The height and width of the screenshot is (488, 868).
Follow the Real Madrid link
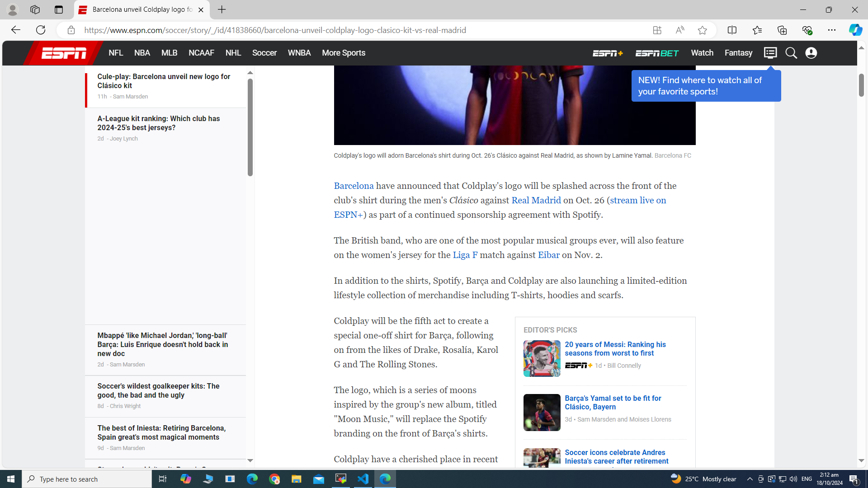pyautogui.click(x=536, y=200)
